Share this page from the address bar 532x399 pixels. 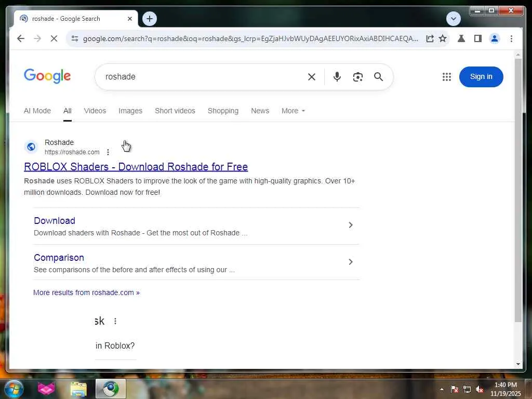point(430,38)
